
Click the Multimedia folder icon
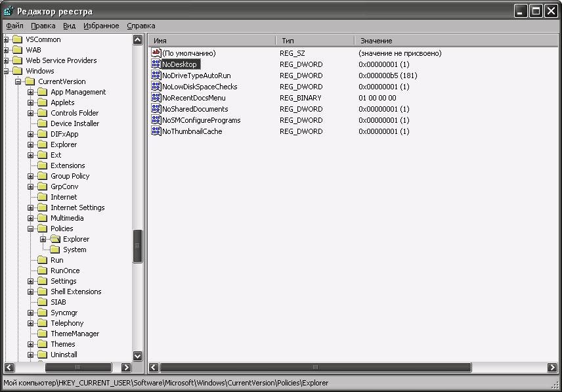(43, 218)
